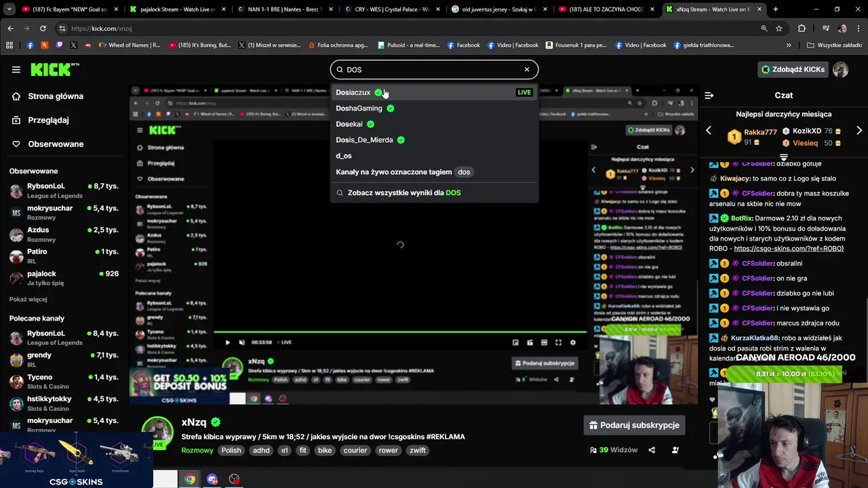Viewport: 868px width, 488px height.
Task: Show hidden bookmarks with double chevron
Action: [789, 45]
